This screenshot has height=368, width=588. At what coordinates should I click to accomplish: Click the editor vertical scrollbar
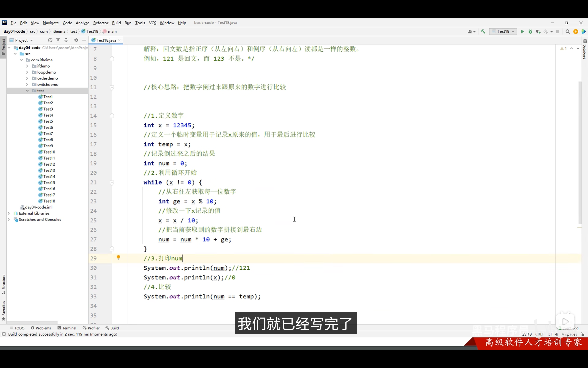point(580,151)
